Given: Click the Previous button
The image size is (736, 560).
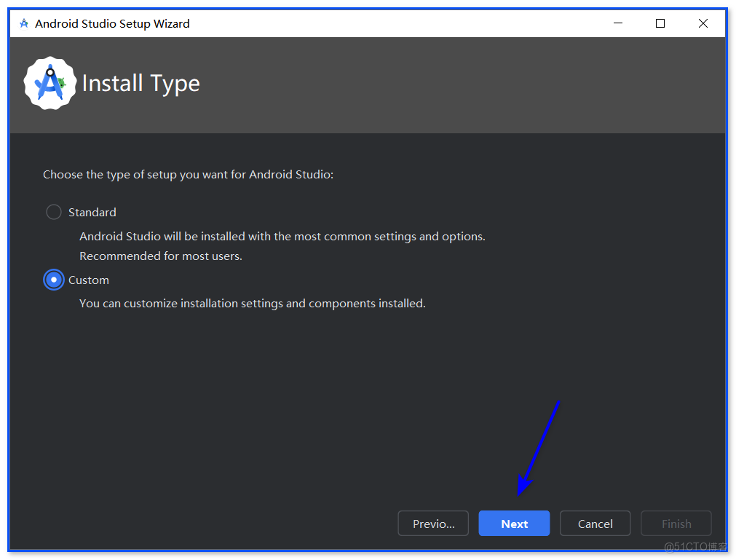Looking at the screenshot, I should pyautogui.click(x=432, y=523).
